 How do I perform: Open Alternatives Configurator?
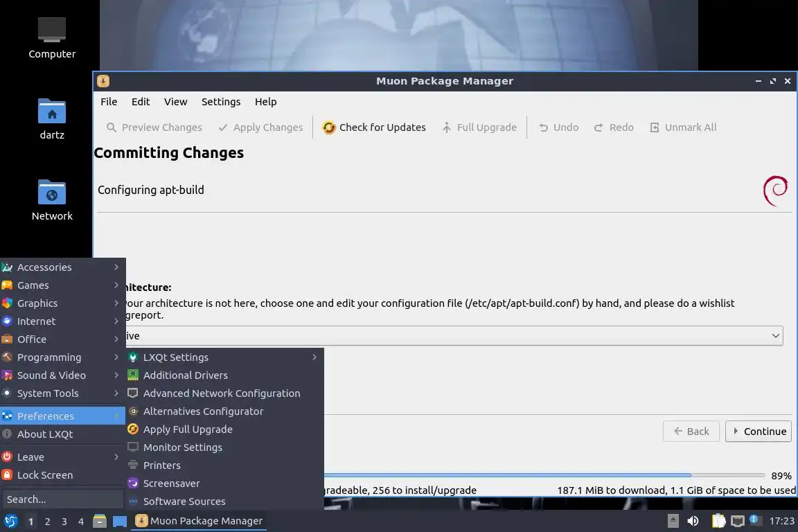[x=225, y=411]
